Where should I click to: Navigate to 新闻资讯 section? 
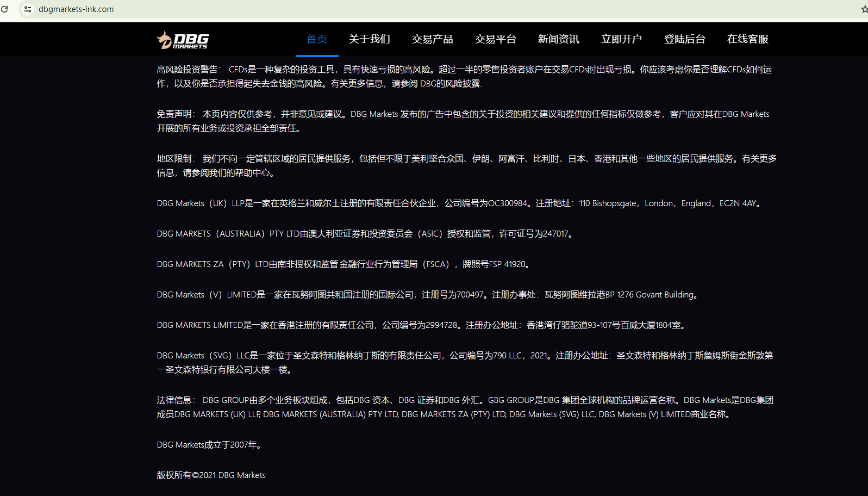tap(559, 39)
